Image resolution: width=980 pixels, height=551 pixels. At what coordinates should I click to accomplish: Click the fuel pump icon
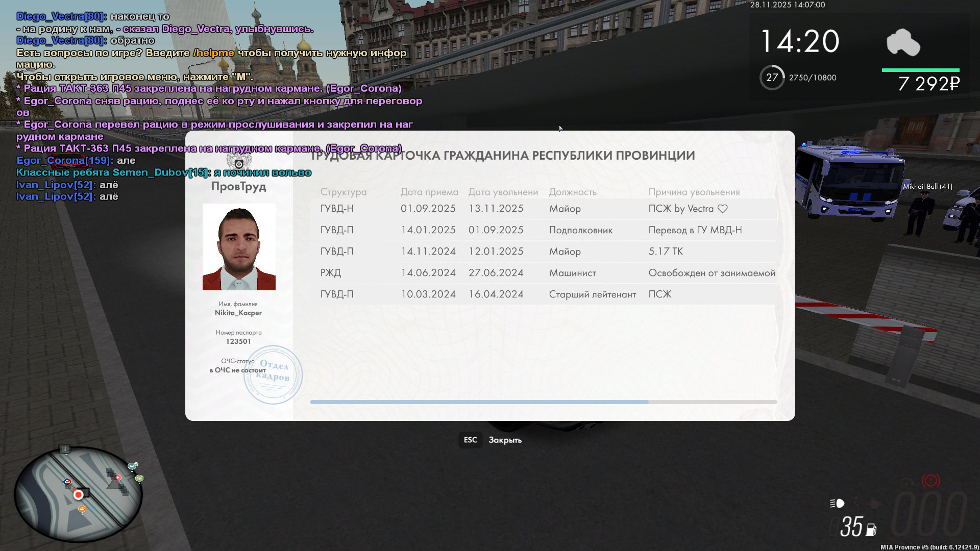pyautogui.click(x=871, y=530)
